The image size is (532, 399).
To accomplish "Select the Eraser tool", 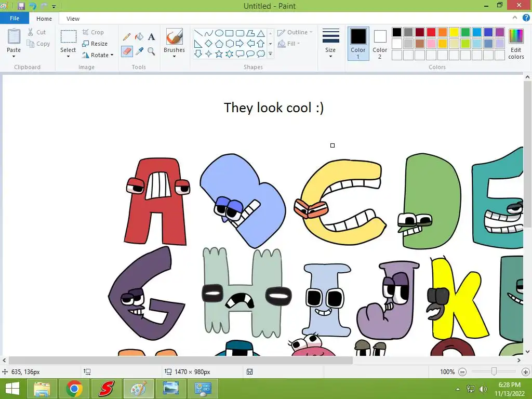I will (127, 51).
